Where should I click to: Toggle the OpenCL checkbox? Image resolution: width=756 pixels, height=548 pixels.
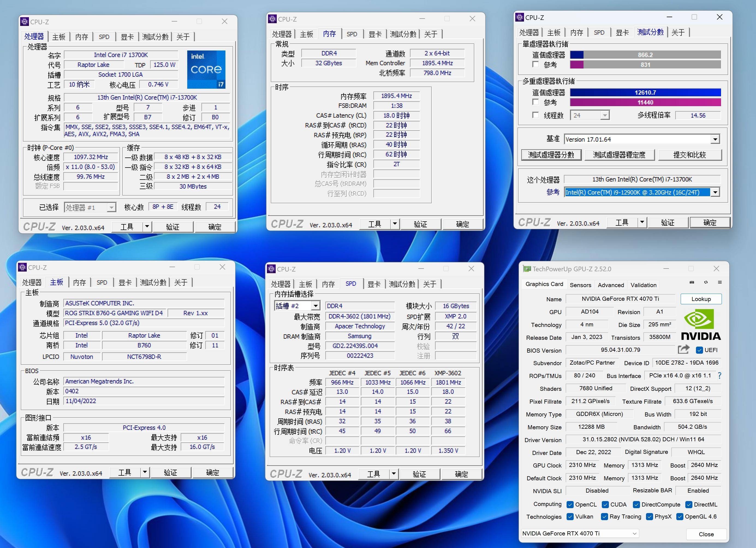(570, 504)
